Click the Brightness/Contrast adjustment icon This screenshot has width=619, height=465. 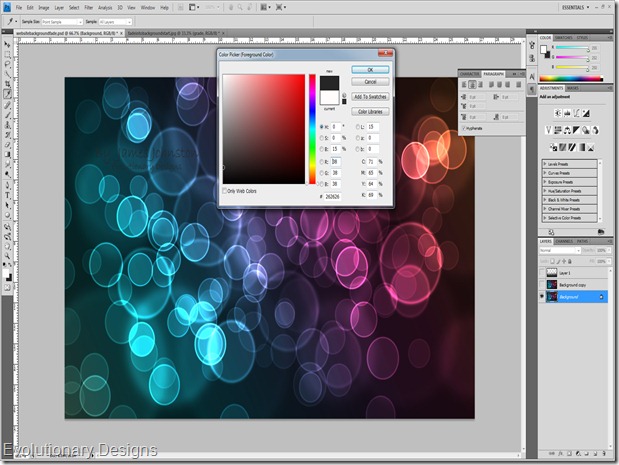tap(557, 113)
